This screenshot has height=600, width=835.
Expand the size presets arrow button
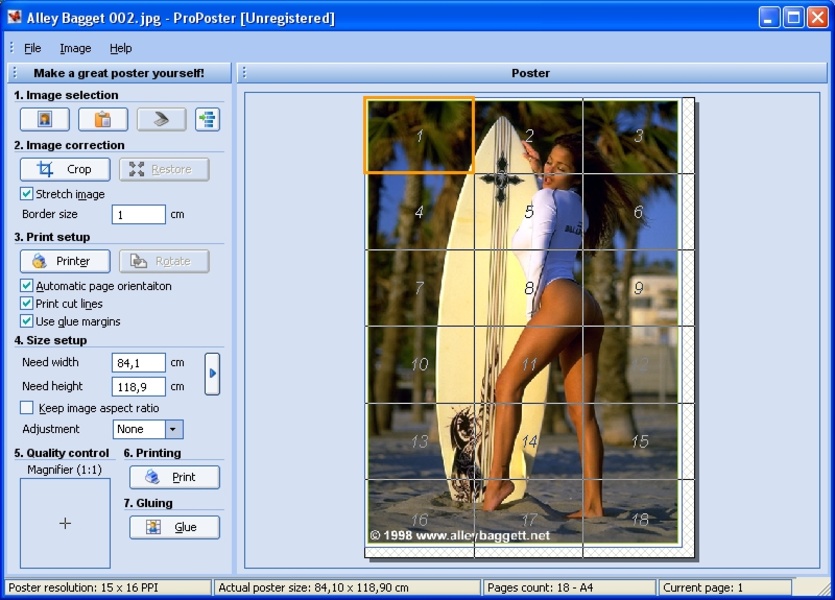click(212, 374)
